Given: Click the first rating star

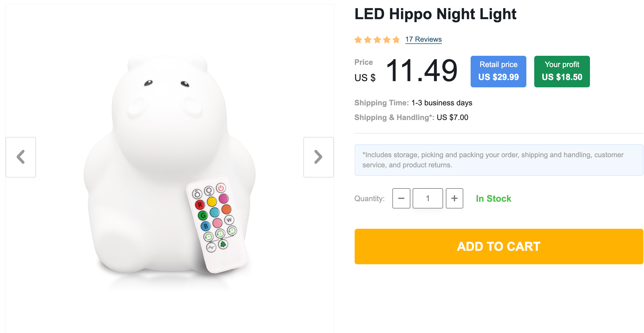Looking at the screenshot, I should (358, 40).
